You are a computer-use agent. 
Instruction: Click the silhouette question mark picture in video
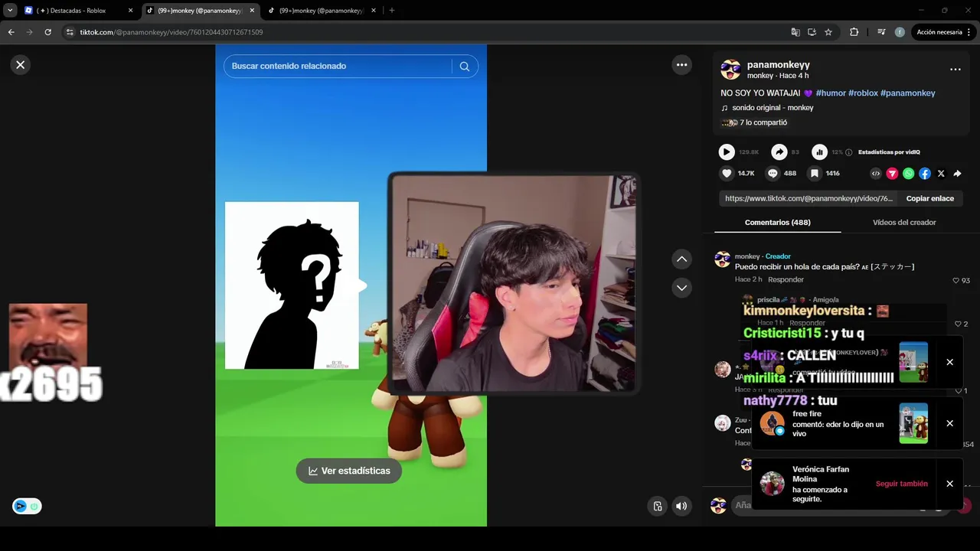pyautogui.click(x=292, y=285)
